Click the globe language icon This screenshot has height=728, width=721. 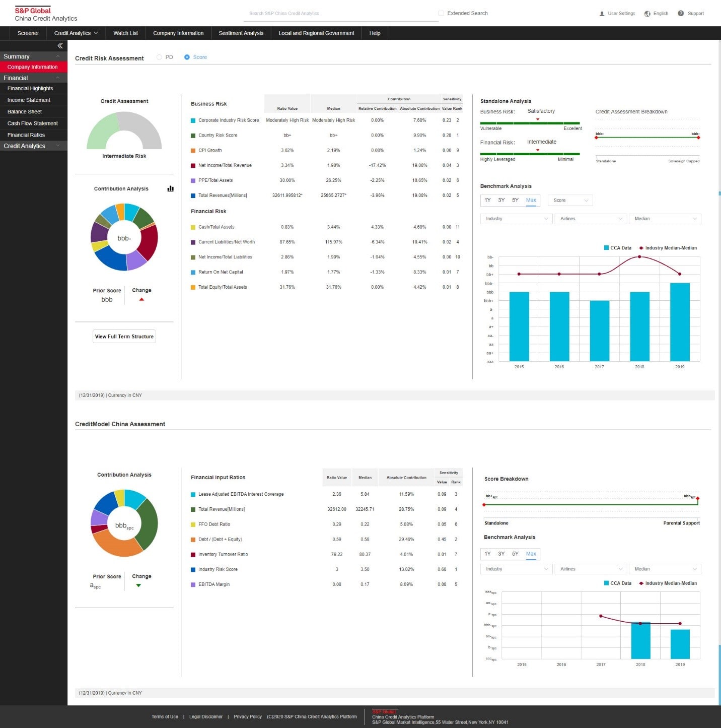[x=647, y=14]
